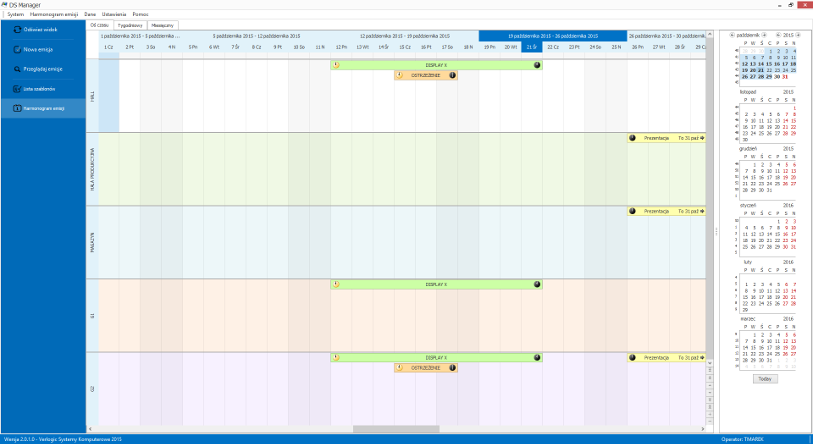Switch to the Tygodniowy tab

130,24
